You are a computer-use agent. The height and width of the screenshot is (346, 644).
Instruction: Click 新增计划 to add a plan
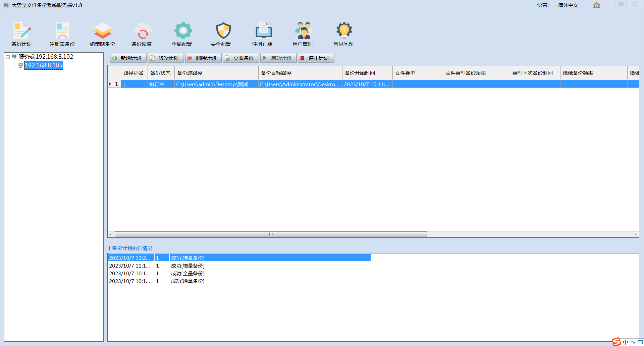tap(128, 58)
